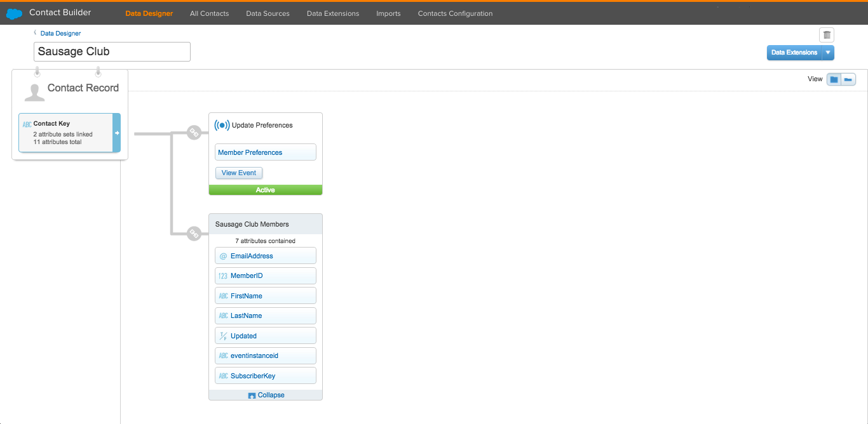Click the ABC icon beside FirstName
Image resolution: width=868 pixels, height=424 pixels.
(223, 296)
